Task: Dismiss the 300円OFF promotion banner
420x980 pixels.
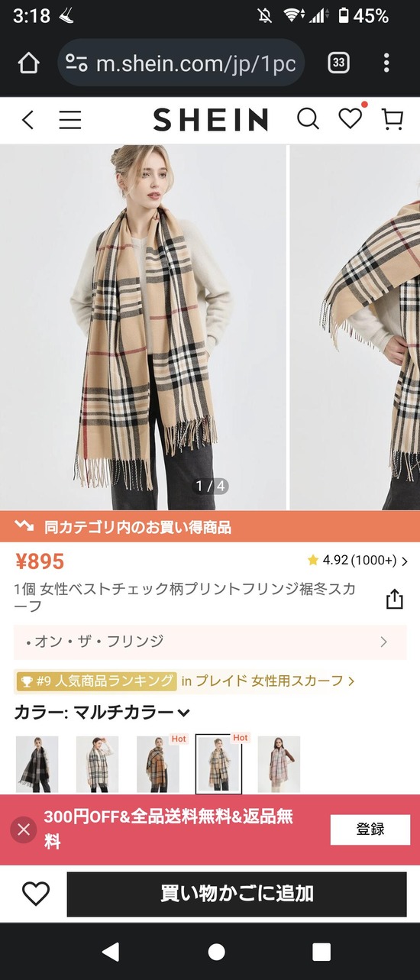Action: [24, 830]
